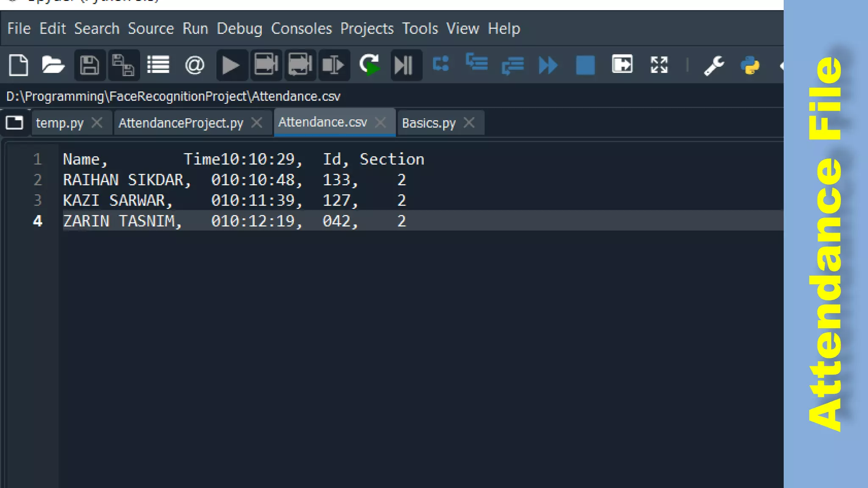Close the Basics.py tab
This screenshot has height=488, width=868.
tap(469, 122)
